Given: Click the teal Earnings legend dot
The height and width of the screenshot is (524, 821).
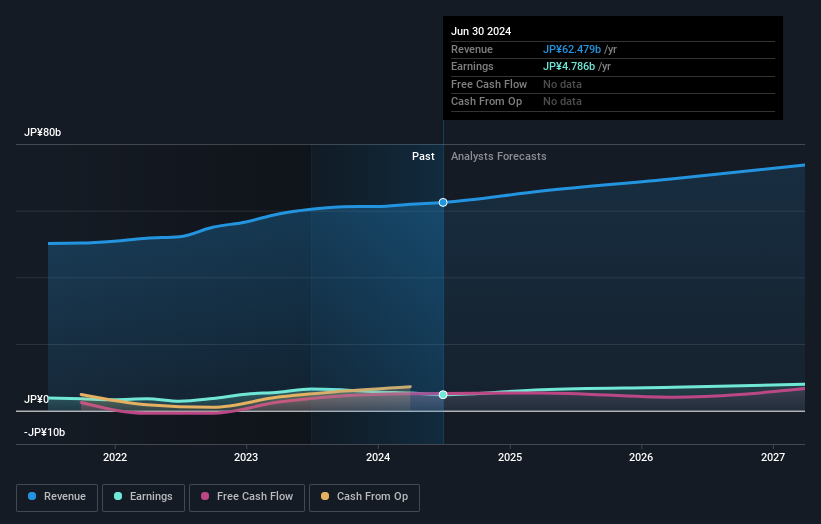Looking at the screenshot, I should click(x=118, y=496).
